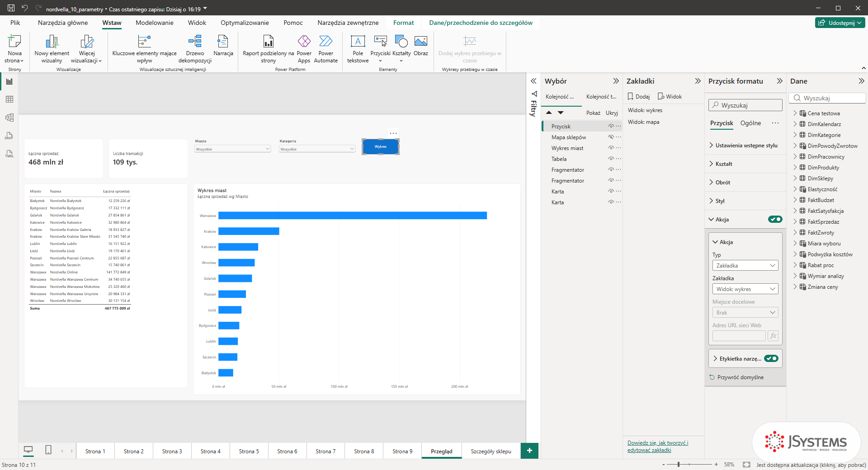Open Zakładka dropdown showing Widok: wykres
868x470 pixels.
(x=745, y=289)
